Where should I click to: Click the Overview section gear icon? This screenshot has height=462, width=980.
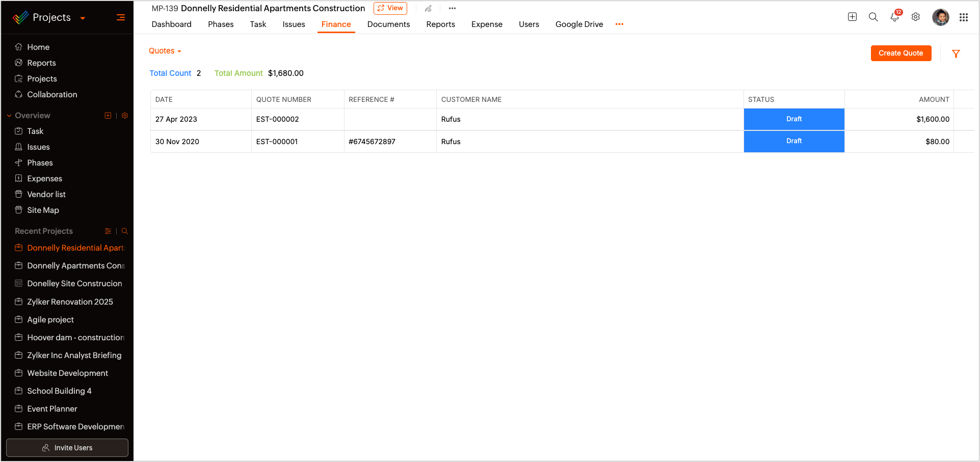pyautogui.click(x=125, y=116)
